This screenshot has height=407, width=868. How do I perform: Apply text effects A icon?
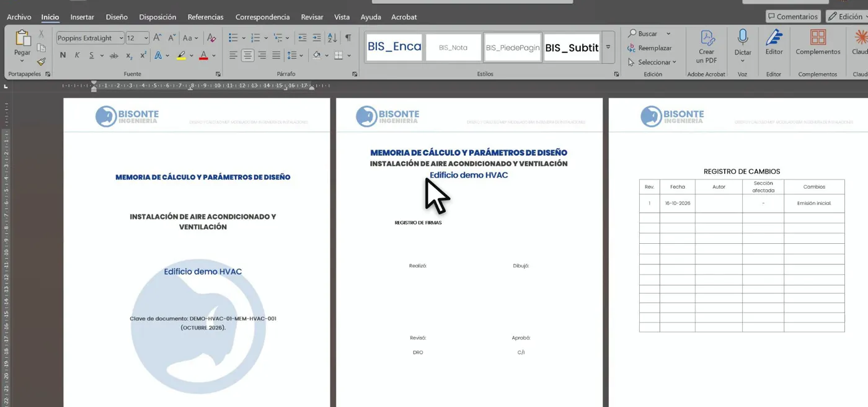158,55
